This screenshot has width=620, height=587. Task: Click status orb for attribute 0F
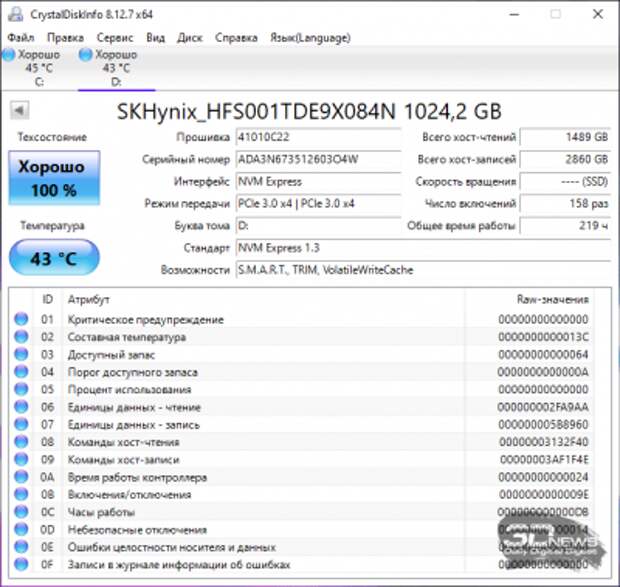(21, 564)
